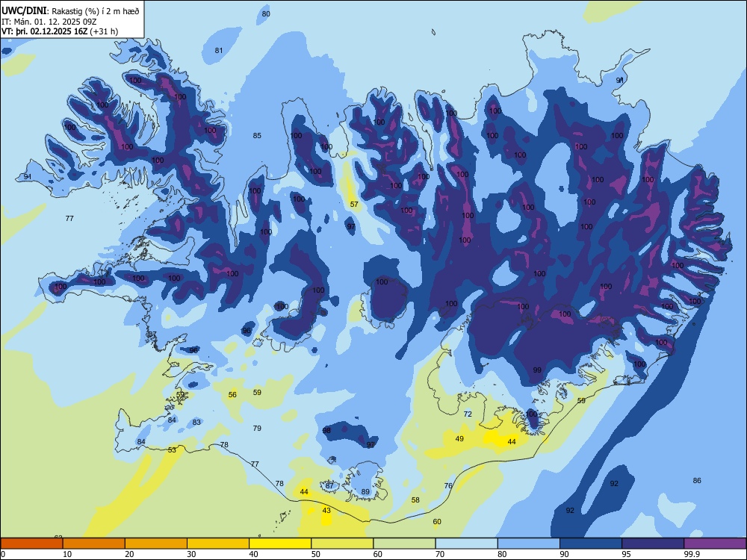Click the 'VT: þri. 02.12.2025 16Z (+31 h)' line
Viewport: 747px width, 560px height.
point(60,31)
